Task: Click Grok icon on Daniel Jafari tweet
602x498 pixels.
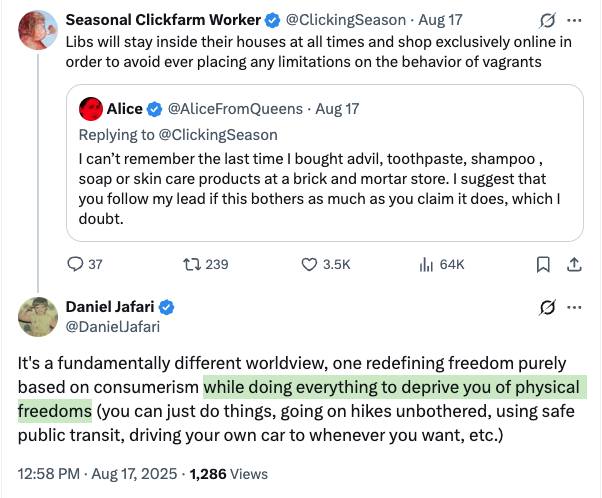Action: pos(546,307)
